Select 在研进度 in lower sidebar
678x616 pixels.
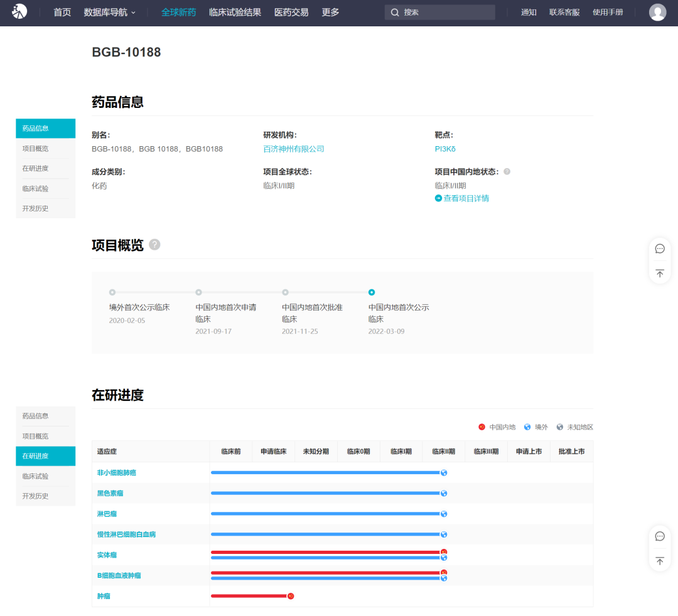click(x=45, y=456)
